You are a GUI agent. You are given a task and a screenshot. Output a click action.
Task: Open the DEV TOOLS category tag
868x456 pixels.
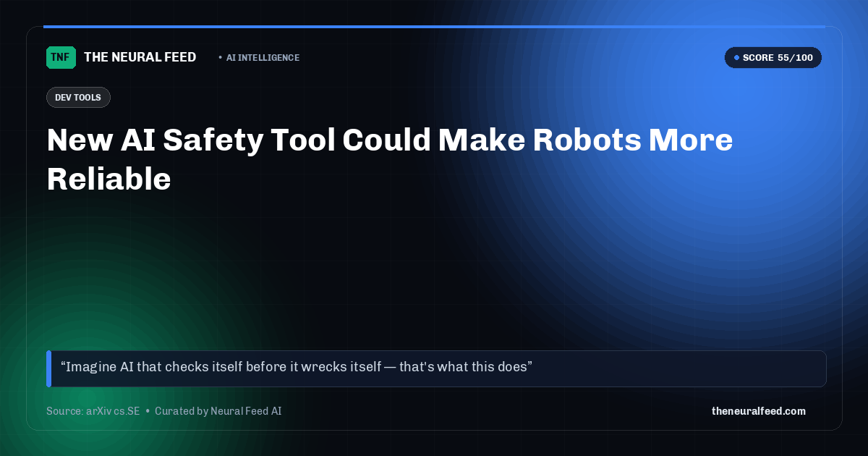click(x=78, y=98)
